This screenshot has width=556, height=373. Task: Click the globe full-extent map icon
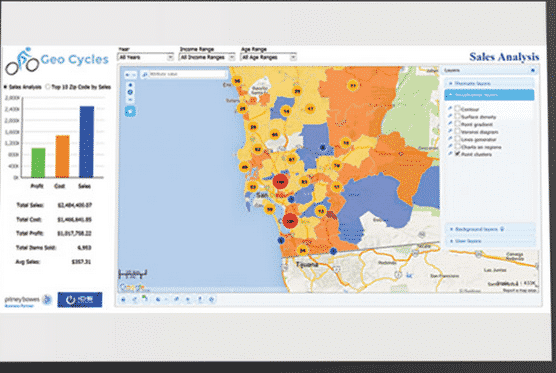pos(130,92)
